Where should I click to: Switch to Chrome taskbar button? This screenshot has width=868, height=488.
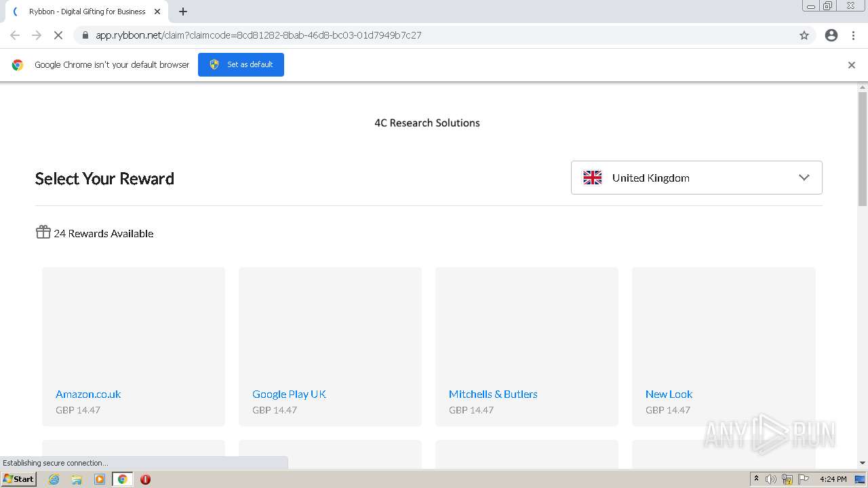click(122, 479)
